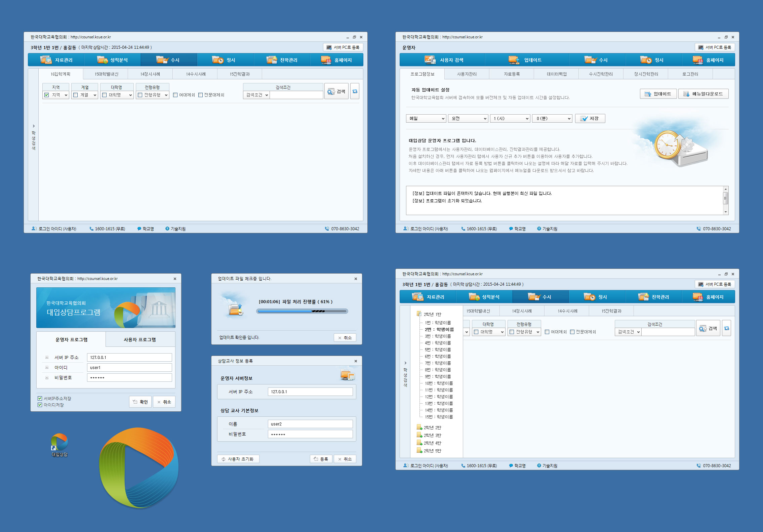Expand the 1 (시) hour dropdown

pyautogui.click(x=510, y=118)
